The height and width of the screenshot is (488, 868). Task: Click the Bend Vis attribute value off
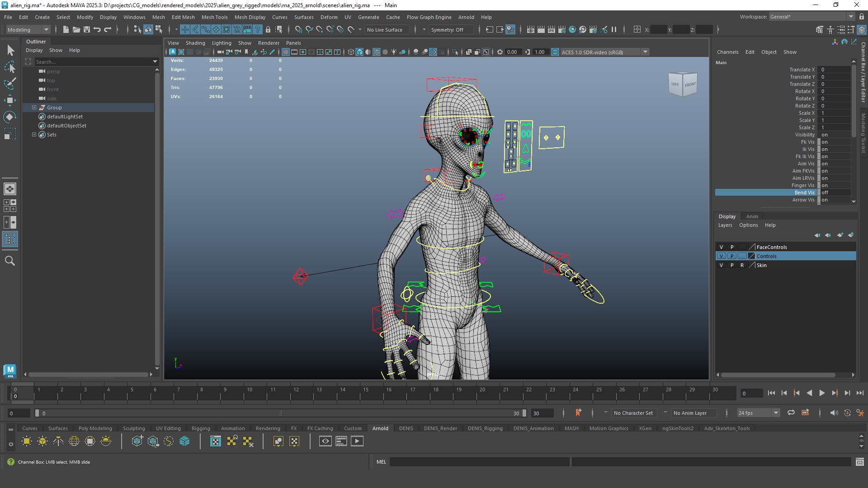835,192
